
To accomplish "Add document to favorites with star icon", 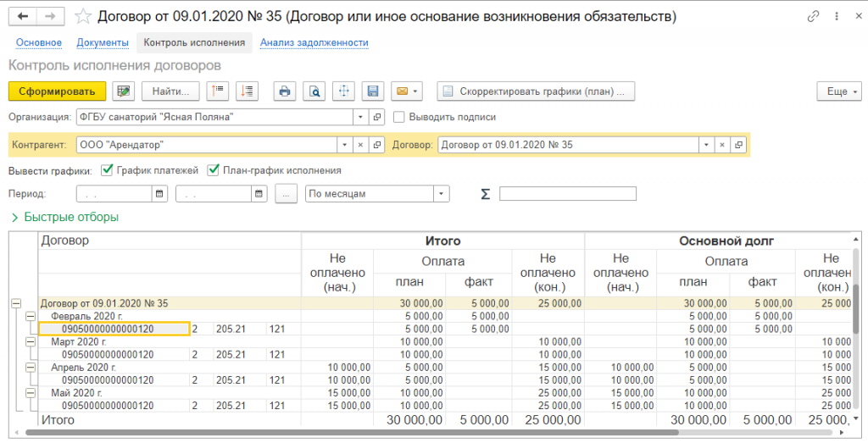I will [83, 16].
